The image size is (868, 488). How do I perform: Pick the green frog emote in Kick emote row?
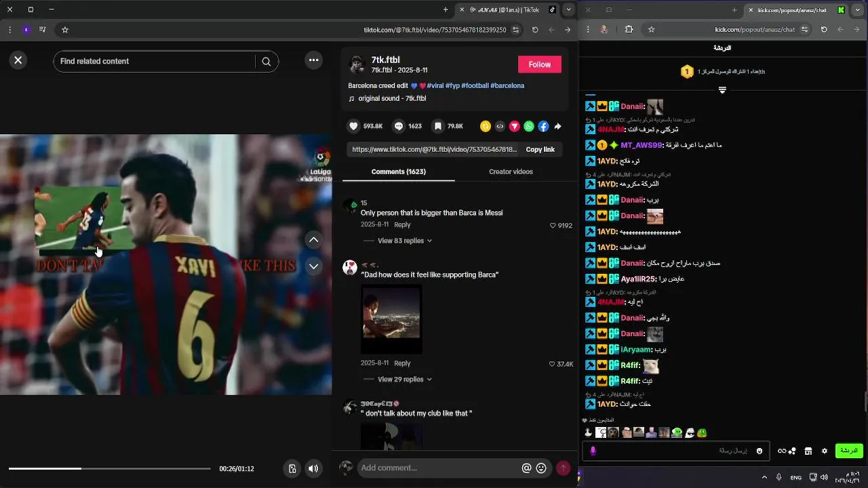(702, 432)
